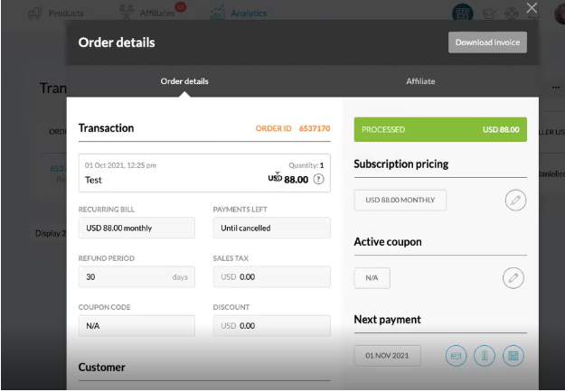Click the pause icon under Next payment
The height and width of the screenshot is (392, 565).
(x=485, y=356)
